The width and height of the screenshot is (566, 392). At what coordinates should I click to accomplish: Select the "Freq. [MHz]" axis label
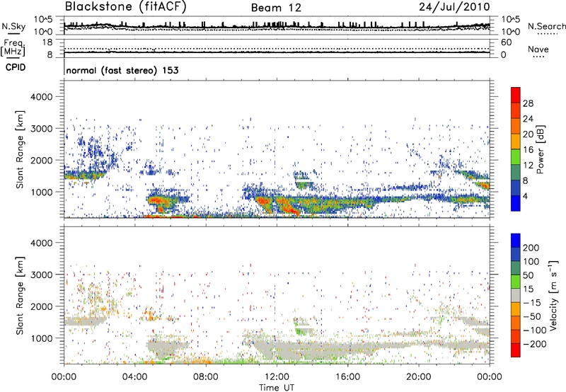13,48
